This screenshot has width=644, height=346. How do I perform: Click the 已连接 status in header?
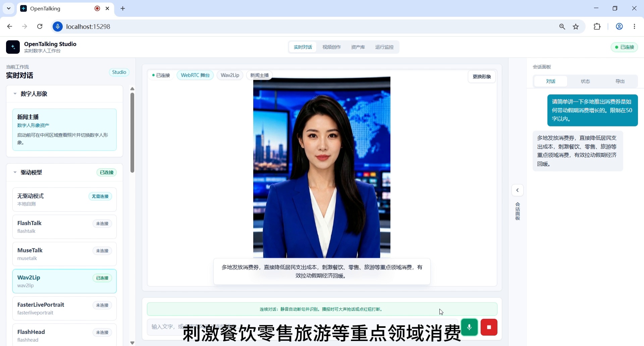click(x=624, y=47)
